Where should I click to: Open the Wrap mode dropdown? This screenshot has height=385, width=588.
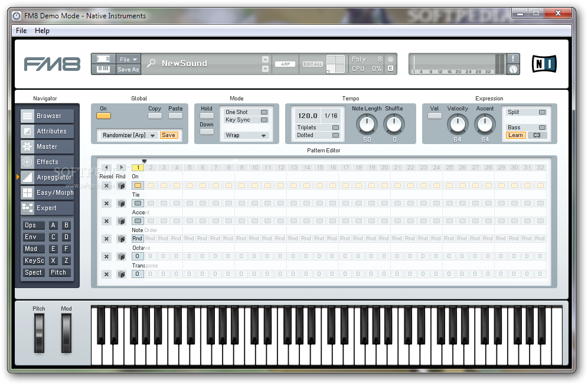tap(246, 135)
